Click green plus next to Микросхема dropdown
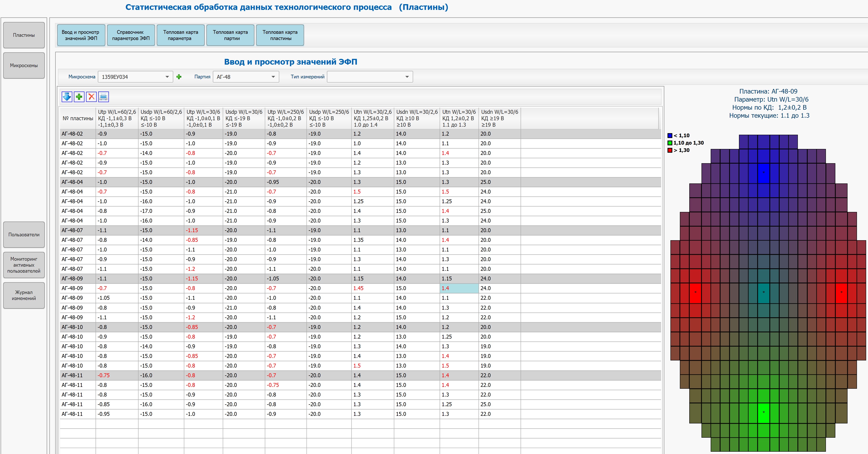 pos(179,77)
